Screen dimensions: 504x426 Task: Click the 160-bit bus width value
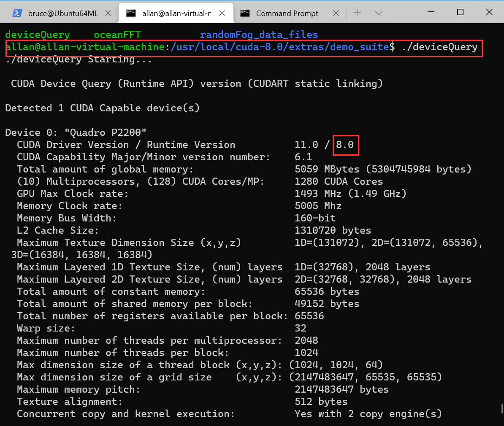pyautogui.click(x=315, y=218)
